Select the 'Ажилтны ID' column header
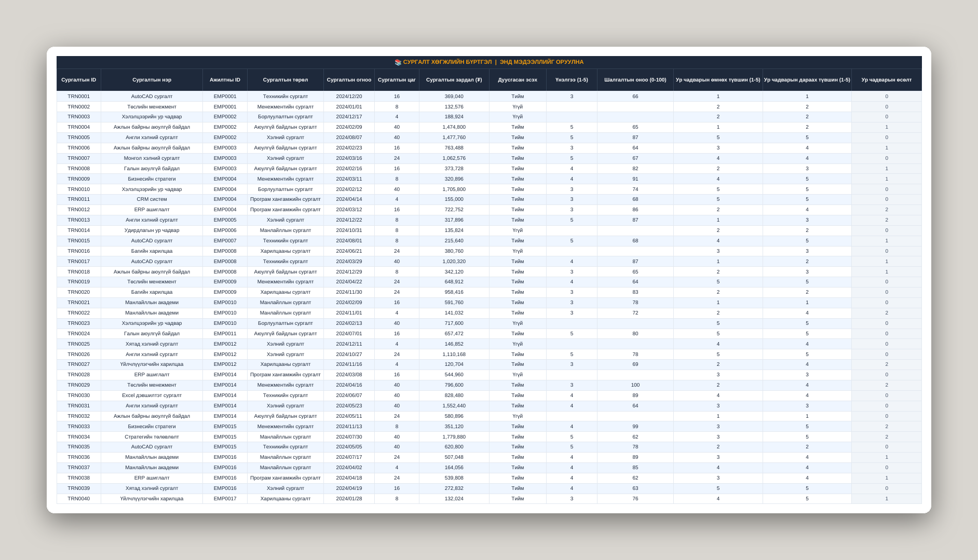Image resolution: width=978 pixels, height=560 pixels. coord(225,80)
